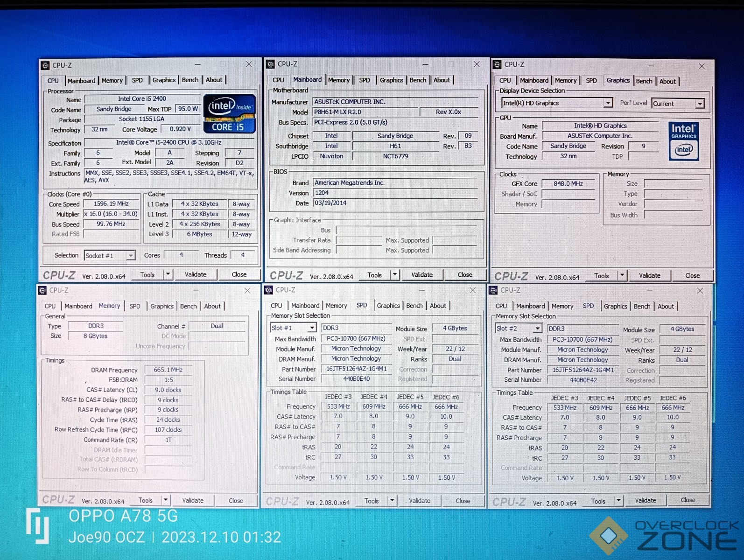The height and width of the screenshot is (560, 744).
Task: Expand the Tools arrow in the Slot #1 SPD window
Action: pos(392,501)
